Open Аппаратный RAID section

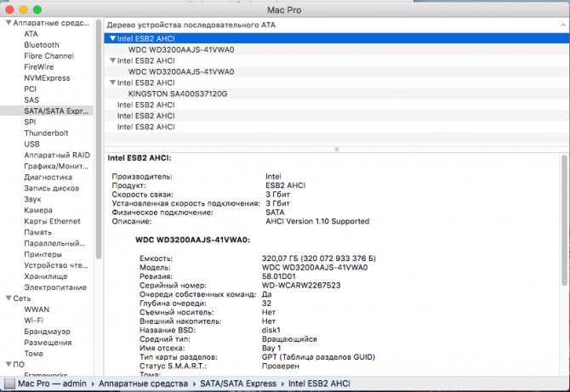(x=57, y=155)
